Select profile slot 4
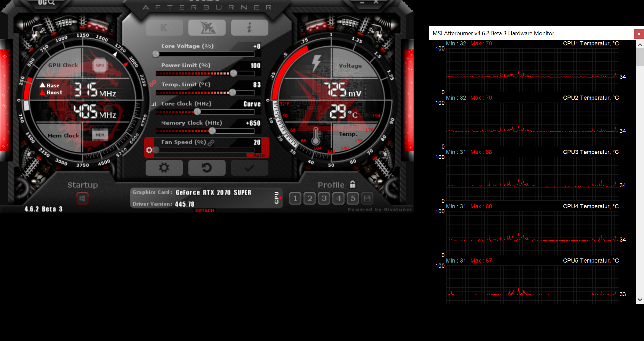 coord(339,198)
